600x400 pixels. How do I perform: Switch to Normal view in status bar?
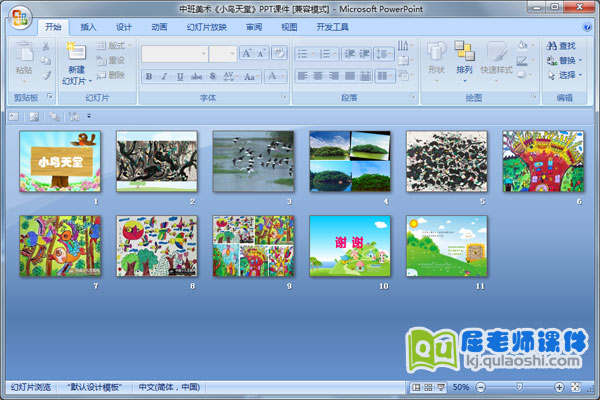point(416,387)
